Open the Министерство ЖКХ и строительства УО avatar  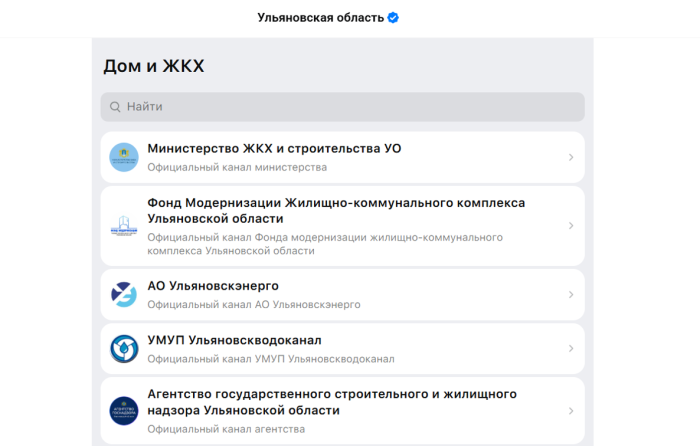pos(124,157)
